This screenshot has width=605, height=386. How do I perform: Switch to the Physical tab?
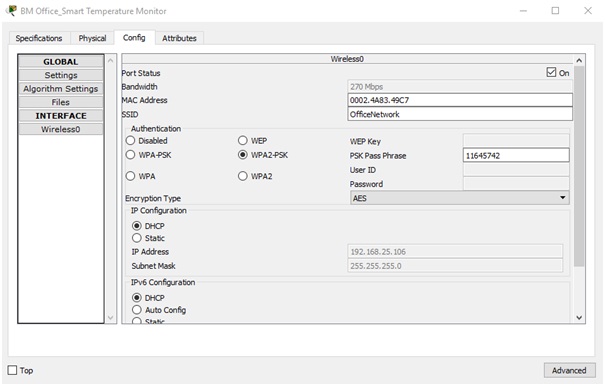(x=92, y=38)
